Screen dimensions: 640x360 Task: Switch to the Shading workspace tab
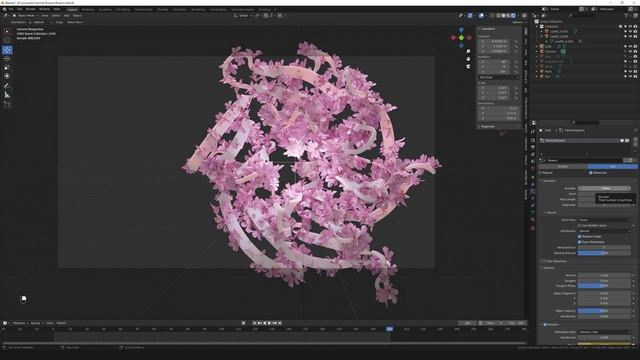(x=163, y=9)
